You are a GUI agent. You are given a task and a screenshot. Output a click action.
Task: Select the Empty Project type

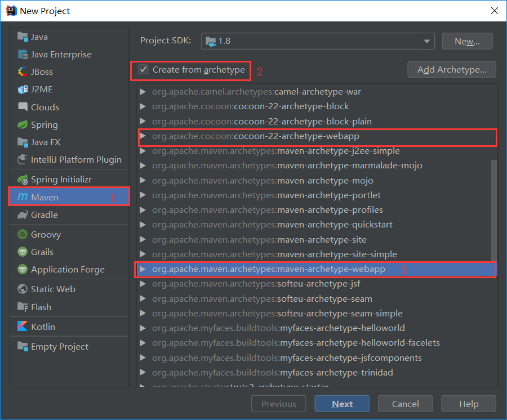click(69, 346)
